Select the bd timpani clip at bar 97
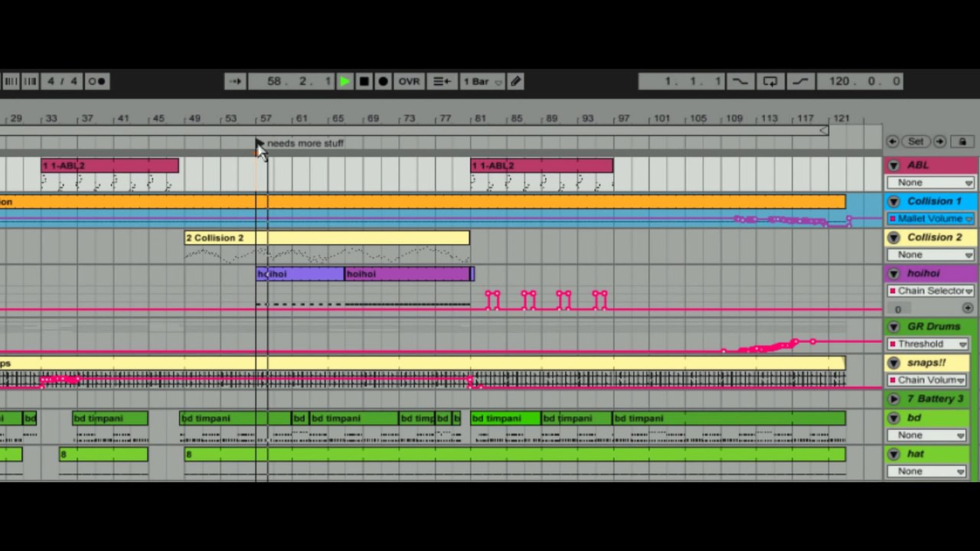980x551 pixels. 730,418
